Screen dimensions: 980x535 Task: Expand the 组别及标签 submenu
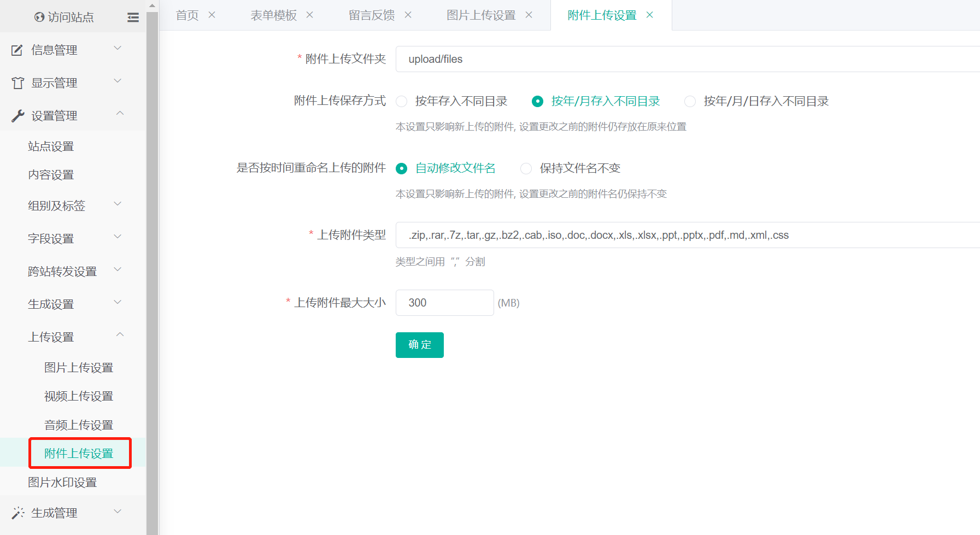coord(118,204)
